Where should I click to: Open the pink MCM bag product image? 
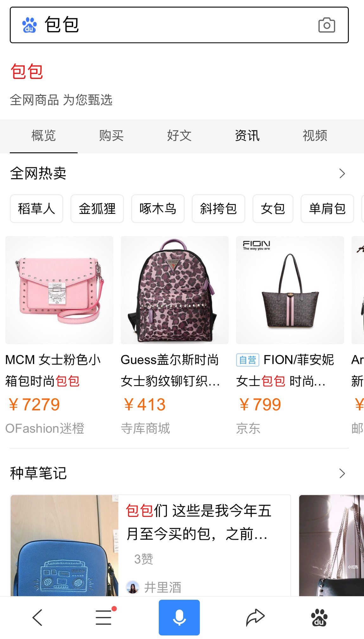pos(59,290)
